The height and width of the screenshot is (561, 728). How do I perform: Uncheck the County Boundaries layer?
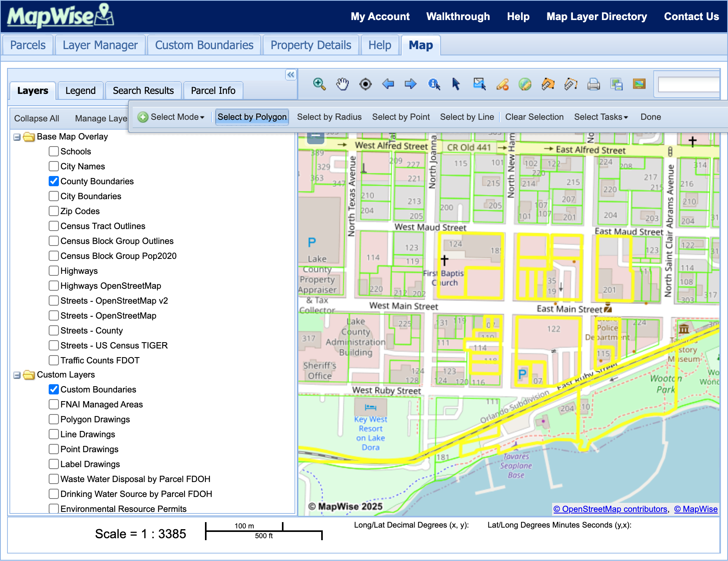(x=54, y=181)
